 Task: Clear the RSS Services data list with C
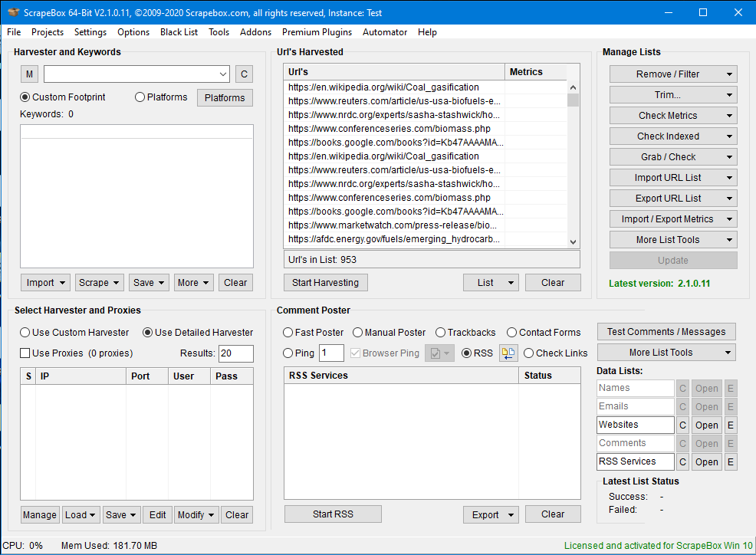click(x=682, y=461)
